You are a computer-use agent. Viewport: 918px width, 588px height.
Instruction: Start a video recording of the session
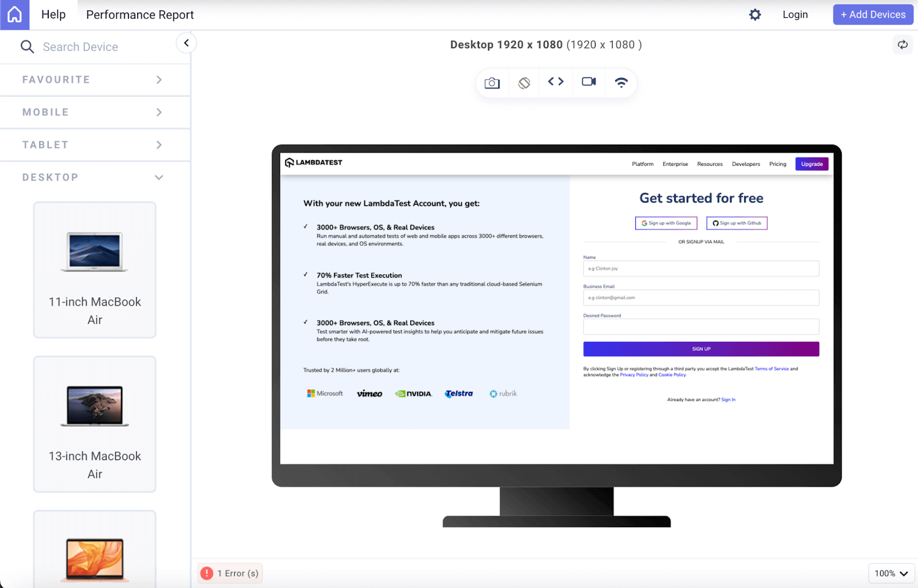(588, 82)
